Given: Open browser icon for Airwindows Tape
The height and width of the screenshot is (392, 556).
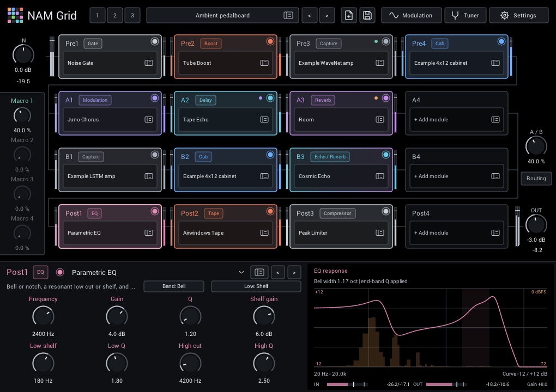Looking at the screenshot, I should tap(264, 232).
